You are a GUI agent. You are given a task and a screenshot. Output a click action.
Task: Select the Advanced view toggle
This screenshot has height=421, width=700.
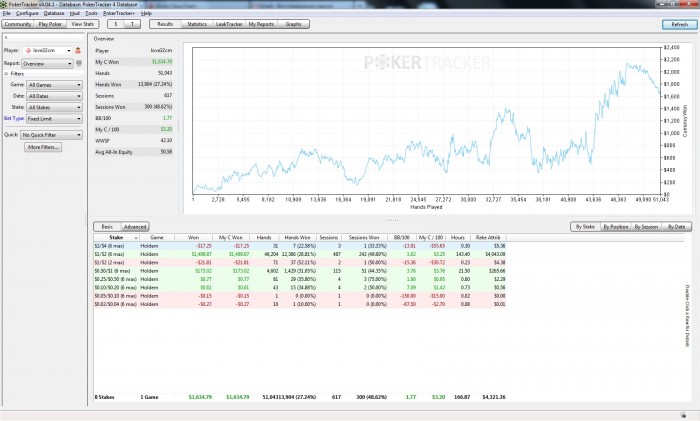(135, 227)
